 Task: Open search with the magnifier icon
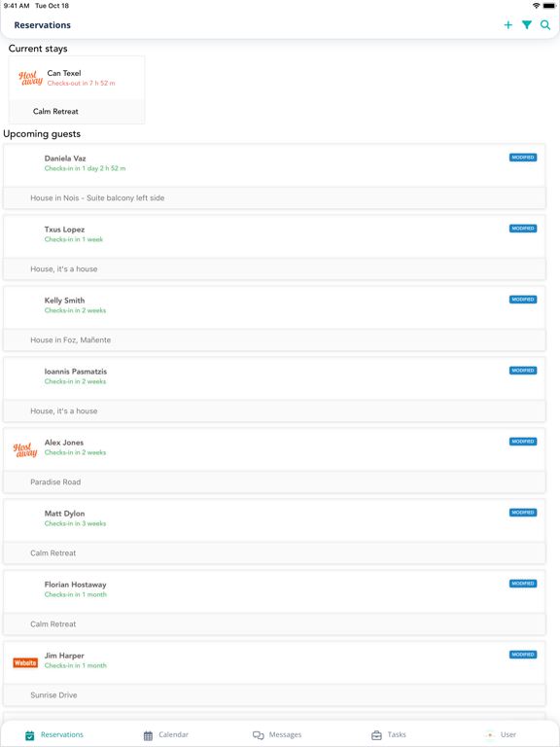pyautogui.click(x=545, y=25)
